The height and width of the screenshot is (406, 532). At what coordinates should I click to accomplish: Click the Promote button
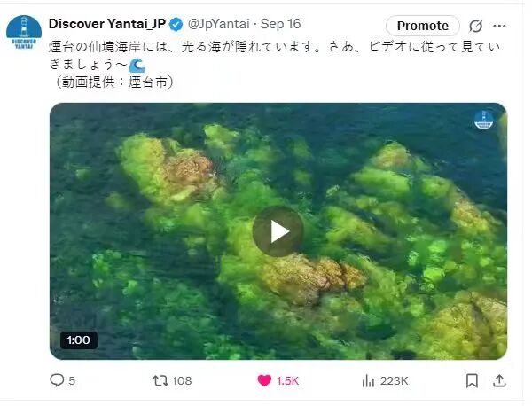[x=423, y=26]
